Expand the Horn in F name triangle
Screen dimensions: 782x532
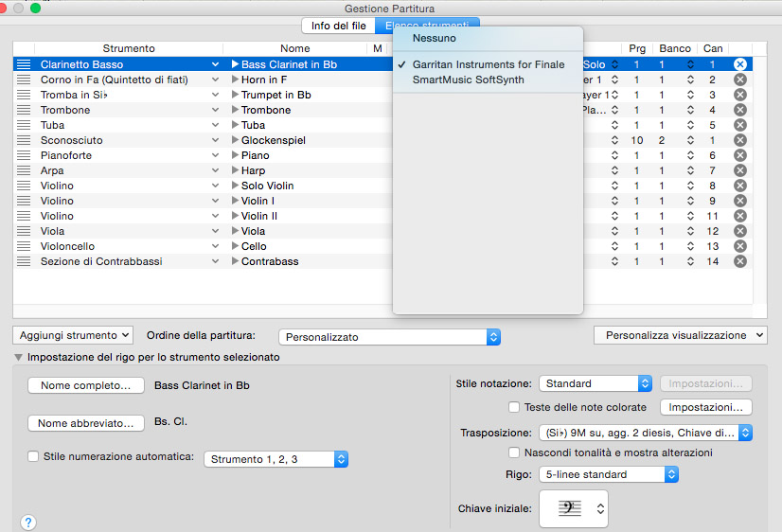coord(236,80)
